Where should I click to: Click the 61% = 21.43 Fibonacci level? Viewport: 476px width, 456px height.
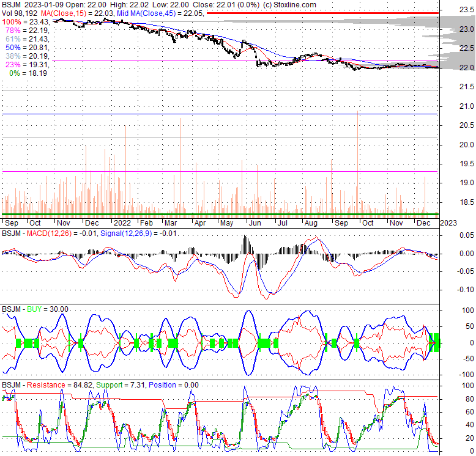[28, 39]
